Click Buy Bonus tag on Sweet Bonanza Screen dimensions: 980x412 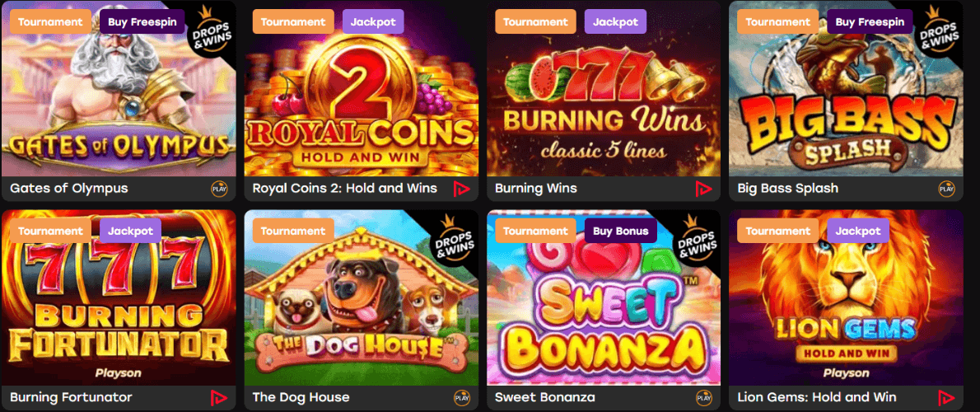click(x=621, y=231)
